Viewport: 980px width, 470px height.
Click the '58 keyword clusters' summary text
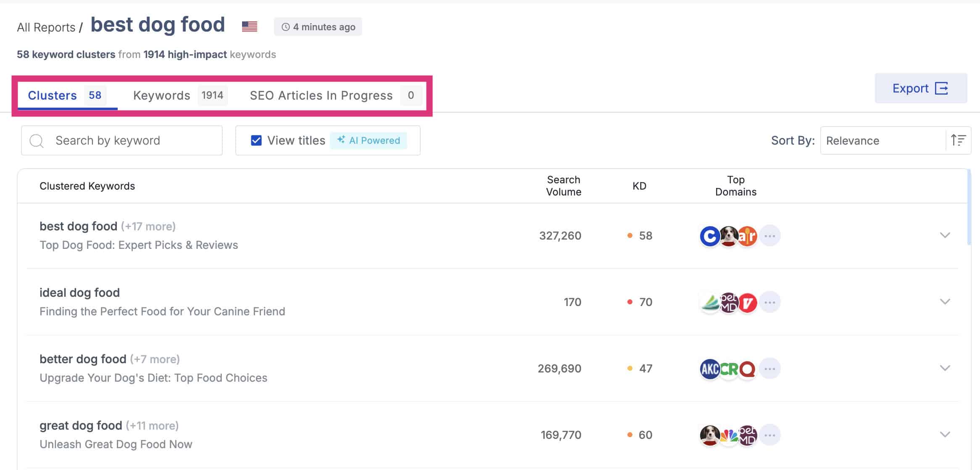(66, 55)
